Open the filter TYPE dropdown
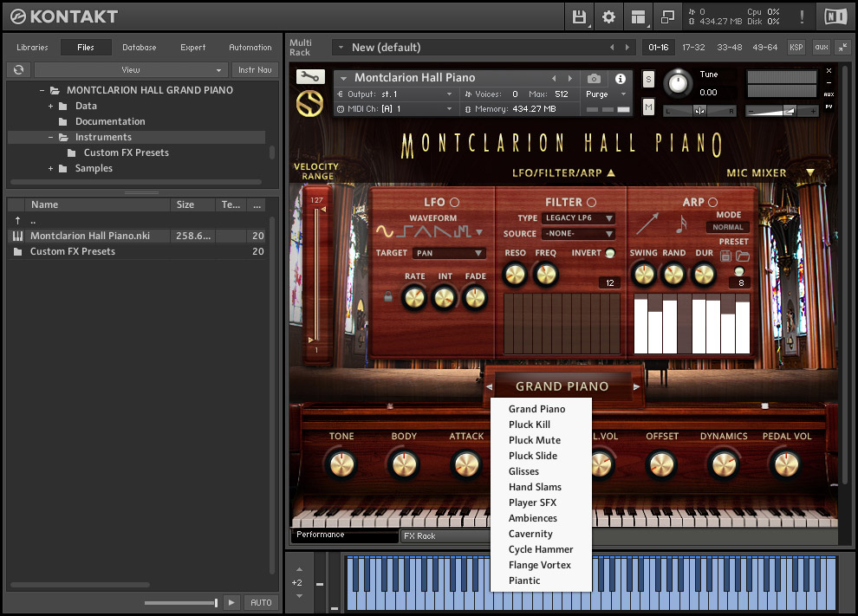858x616 pixels. tap(578, 218)
